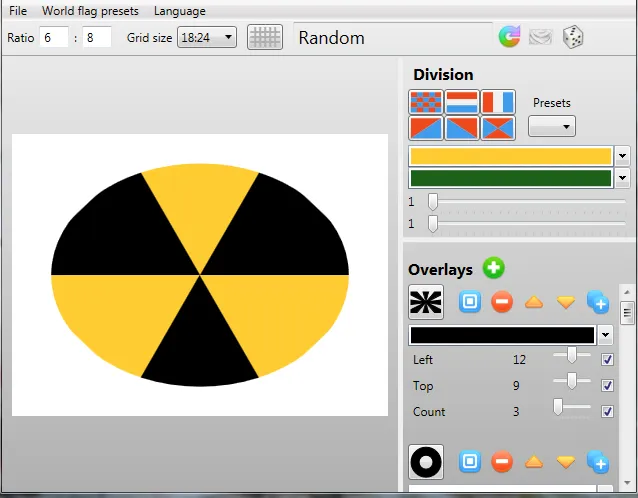Click the first division slider thumb
Viewport: 638px width, 498px height.
coord(433,202)
